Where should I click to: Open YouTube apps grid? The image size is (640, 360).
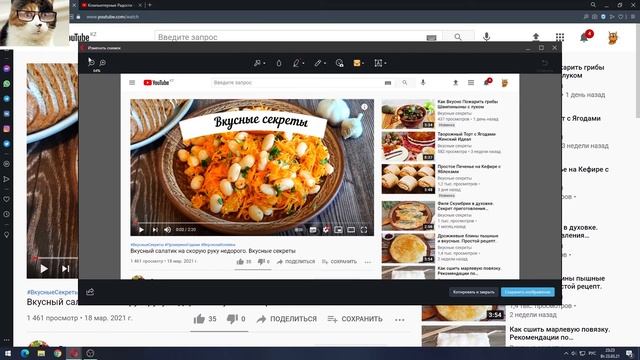pyautogui.click(x=560, y=37)
